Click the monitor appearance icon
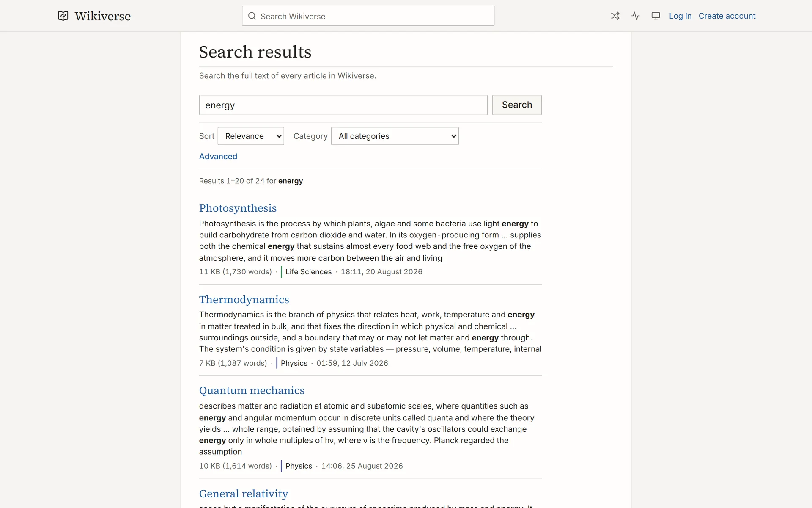Viewport: 812px width, 508px height. click(656, 16)
